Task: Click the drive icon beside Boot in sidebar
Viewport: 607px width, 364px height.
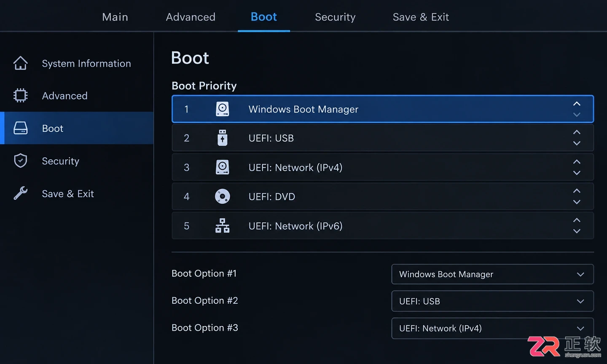Action: click(x=20, y=128)
